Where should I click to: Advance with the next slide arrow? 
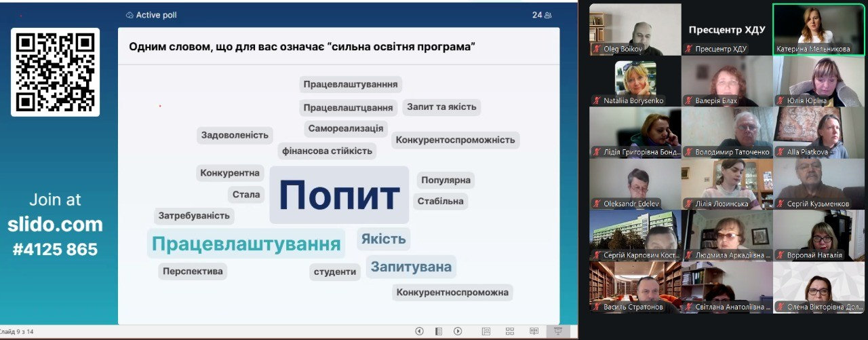[458, 331]
